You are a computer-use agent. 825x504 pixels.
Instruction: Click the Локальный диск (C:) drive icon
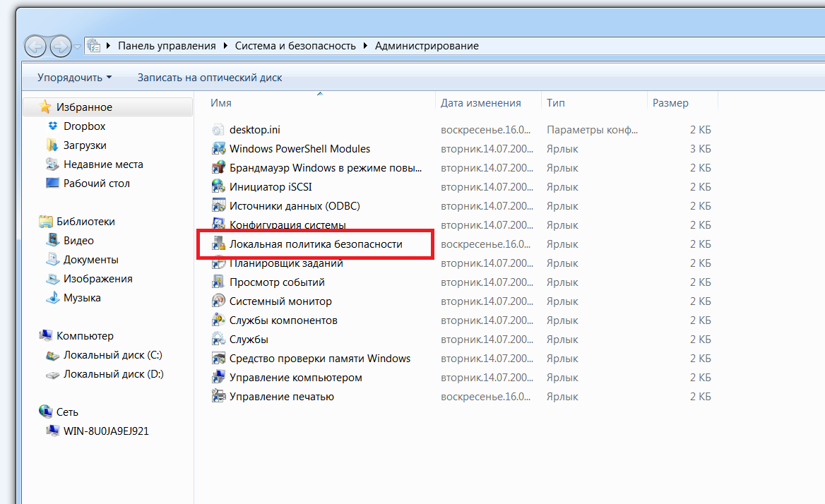pos(52,356)
